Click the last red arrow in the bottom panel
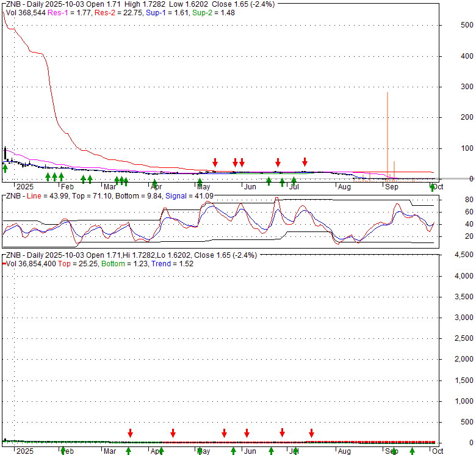476x455 pixels. [311, 433]
